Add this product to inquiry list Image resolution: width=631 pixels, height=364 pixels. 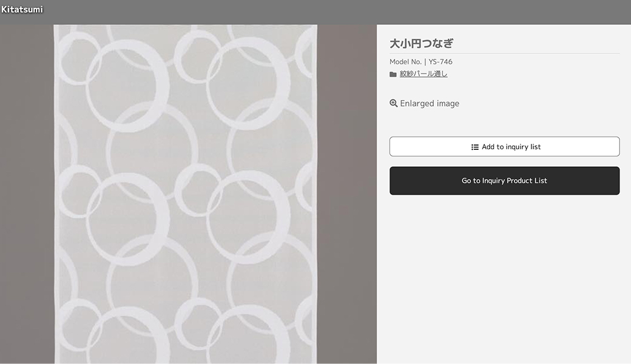click(504, 146)
